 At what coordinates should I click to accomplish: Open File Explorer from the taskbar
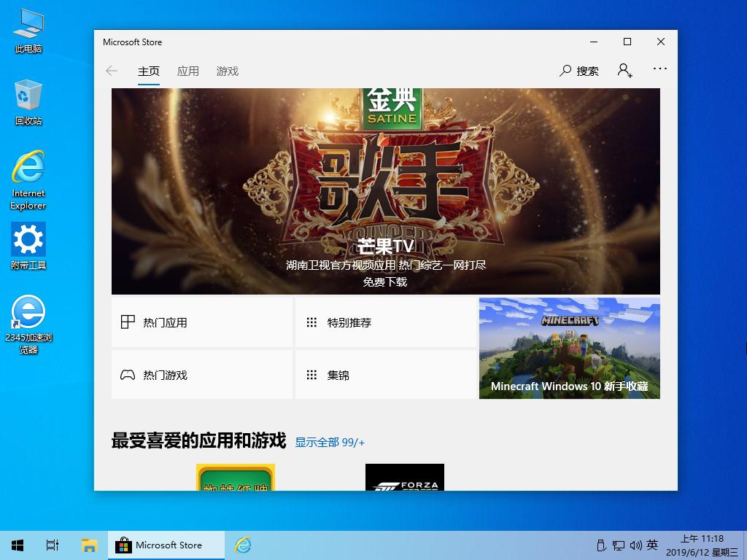point(89,545)
